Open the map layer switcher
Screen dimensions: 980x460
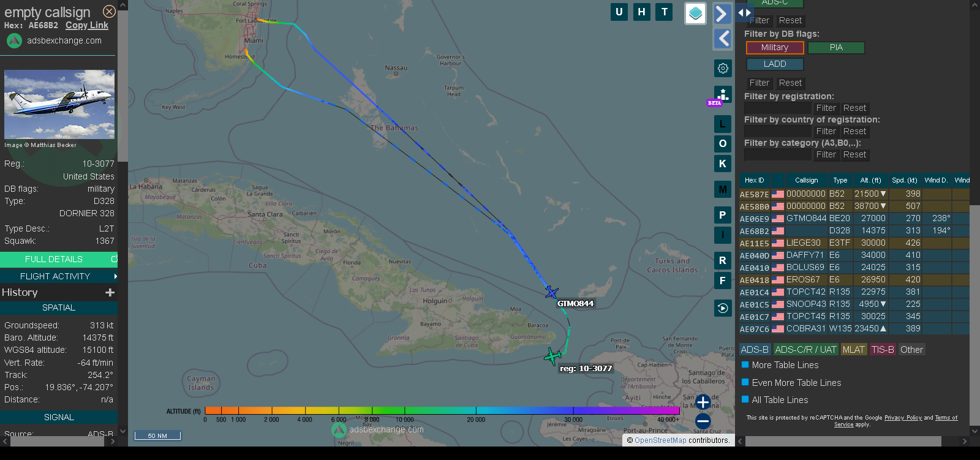pyautogui.click(x=695, y=13)
